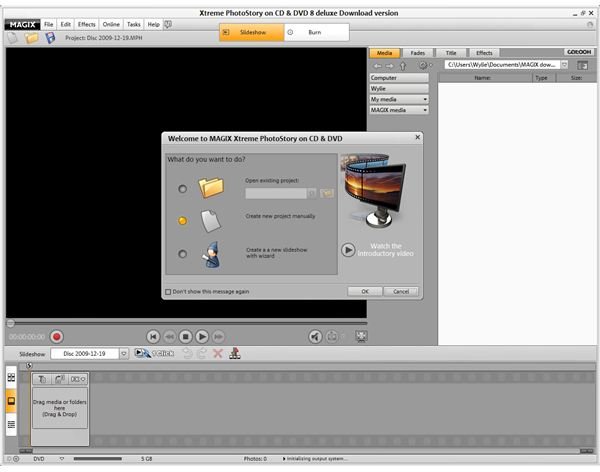Screen dimensions: 600x472
Task: Open the Edit menu
Action: click(x=65, y=24)
